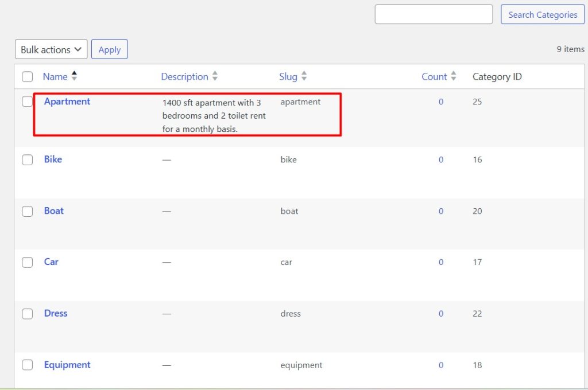Click the Search Categories button
The image size is (588, 390).
point(542,15)
